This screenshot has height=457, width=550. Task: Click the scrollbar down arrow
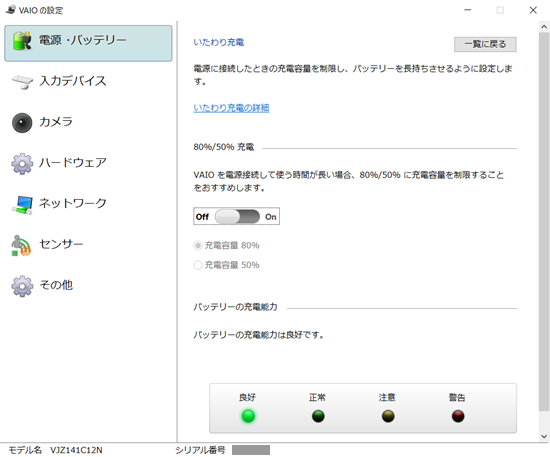(544, 436)
